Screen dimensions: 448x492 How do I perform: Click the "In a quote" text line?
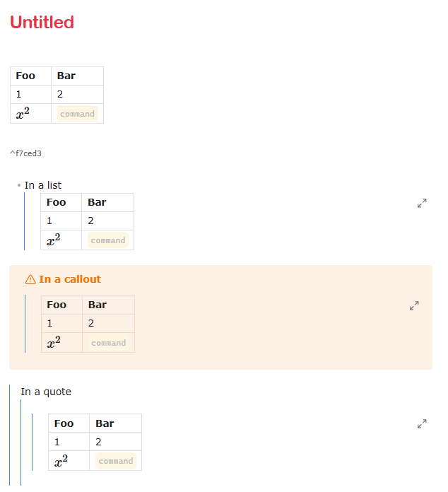(x=46, y=392)
